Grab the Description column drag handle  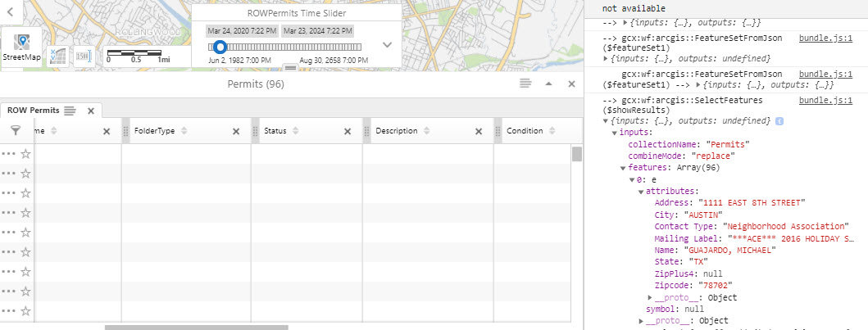(x=366, y=131)
